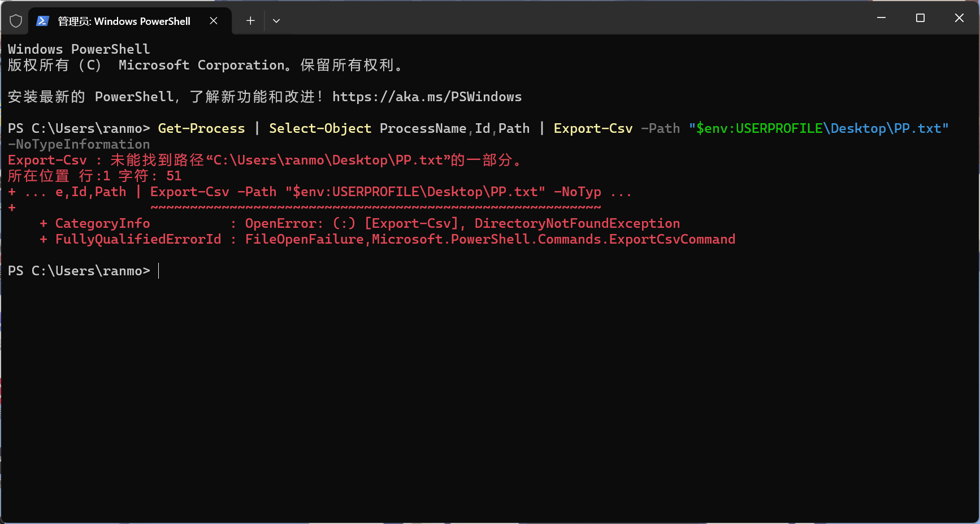Expand the new tab profiles dropdown
Image resolution: width=980 pixels, height=524 pixels.
(x=276, y=21)
